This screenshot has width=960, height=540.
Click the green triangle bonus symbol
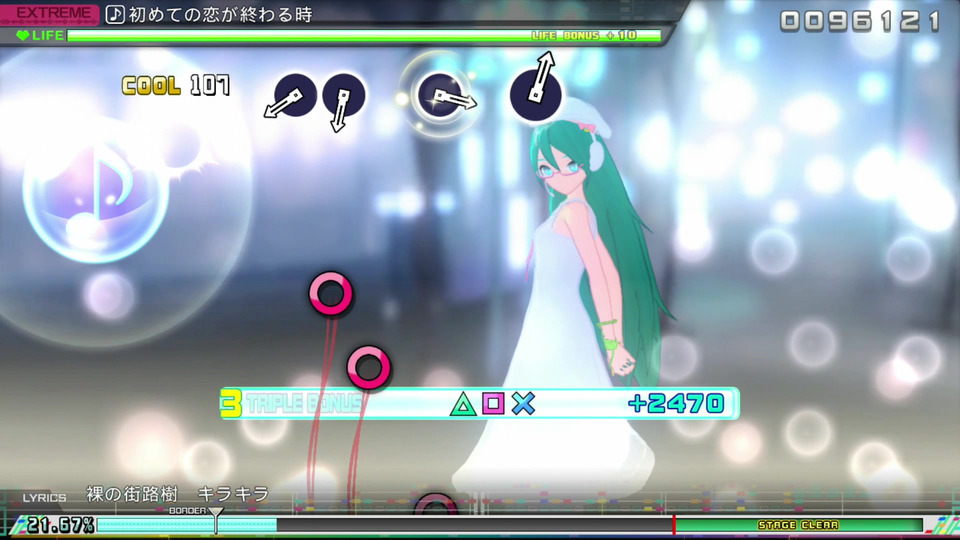coord(463,404)
